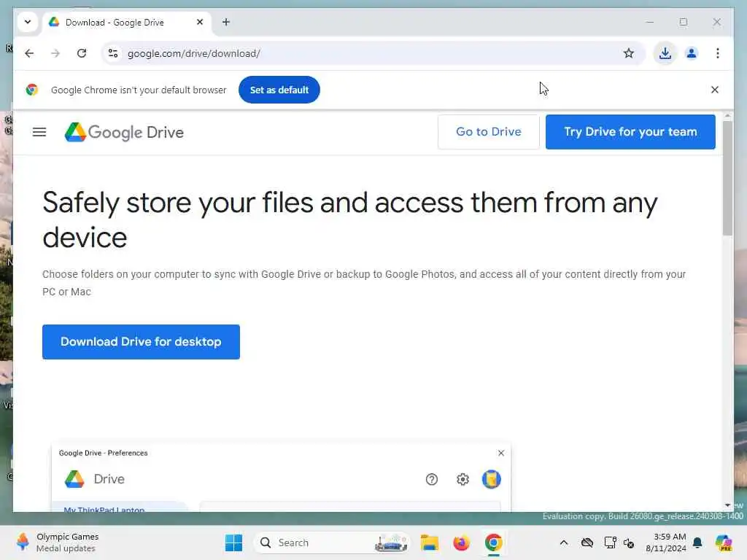
Task: Dismiss the default browser notification bar
Action: pyautogui.click(x=715, y=90)
